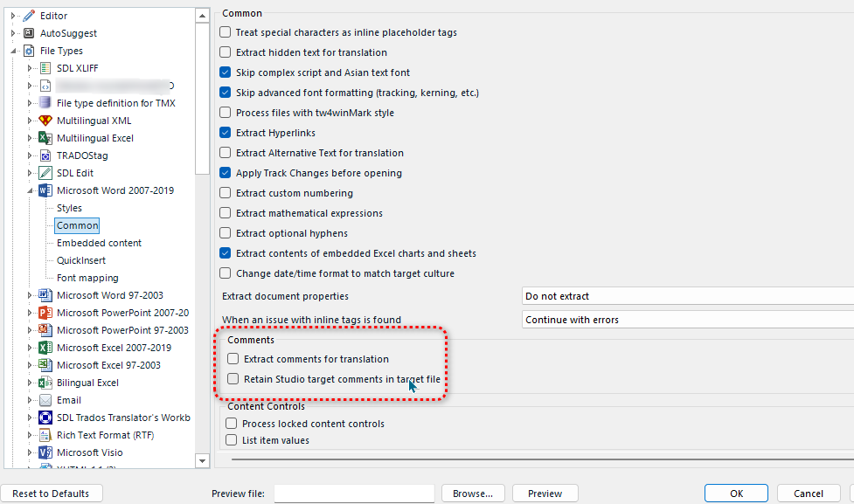
Task: Collapse the Microsoft Word 2007-2019 node
Action: [30, 190]
